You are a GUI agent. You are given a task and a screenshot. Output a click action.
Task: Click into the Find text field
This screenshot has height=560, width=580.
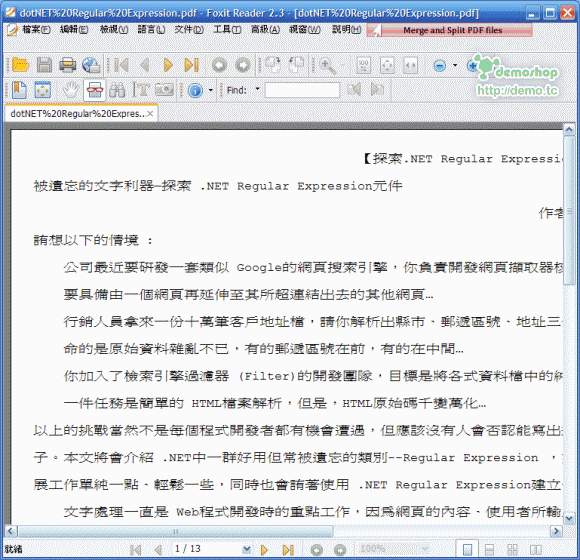coord(302,90)
